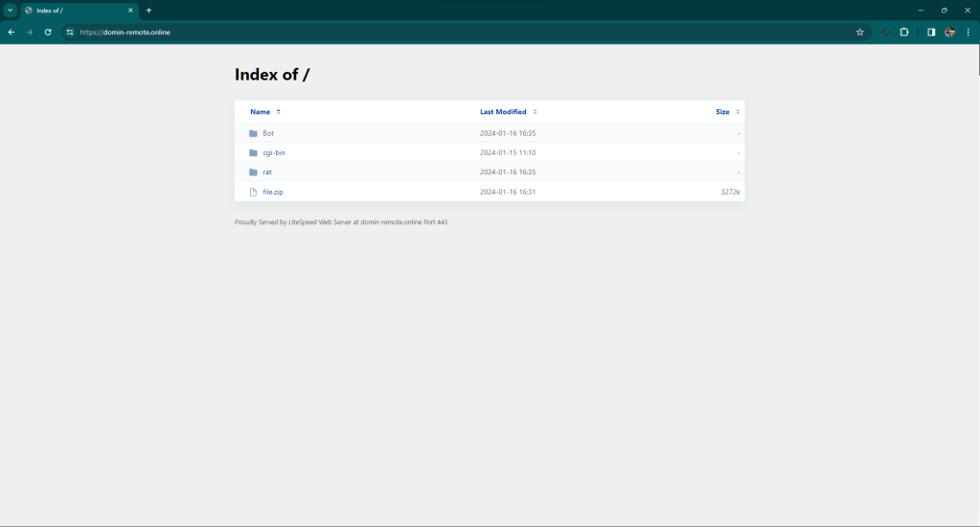
Task: Click the file.zip document icon
Action: [x=253, y=192]
